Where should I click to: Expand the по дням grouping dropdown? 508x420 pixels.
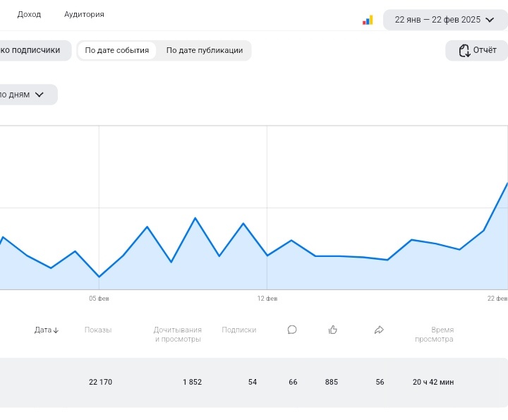click(x=28, y=95)
